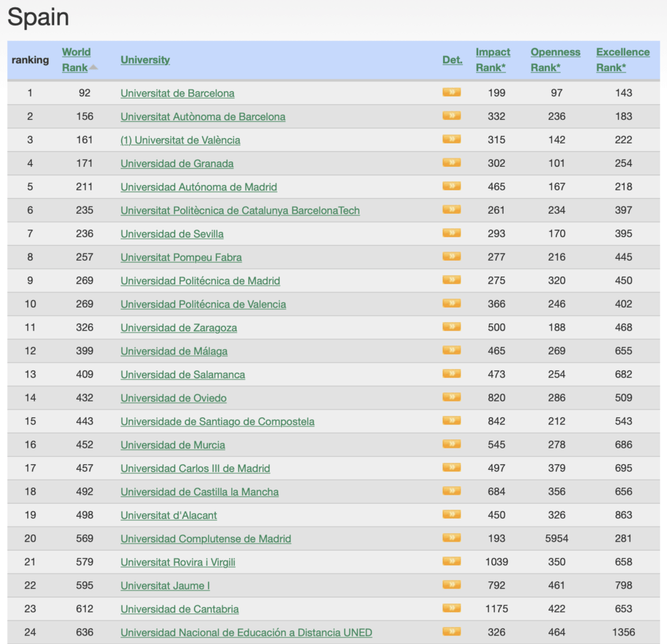This screenshot has width=667, height=644.
Task: Sort by University column header
Action: (x=145, y=59)
